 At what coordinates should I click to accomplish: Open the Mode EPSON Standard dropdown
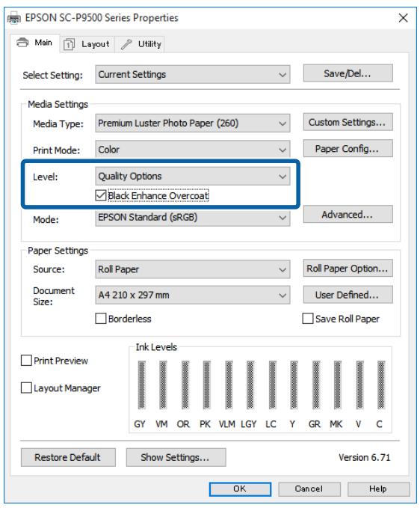[193, 218]
